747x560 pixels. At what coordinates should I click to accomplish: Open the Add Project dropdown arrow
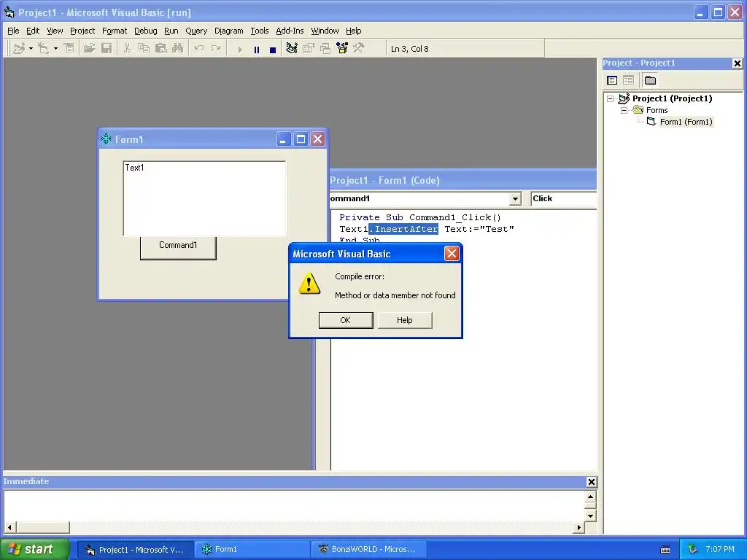point(31,49)
